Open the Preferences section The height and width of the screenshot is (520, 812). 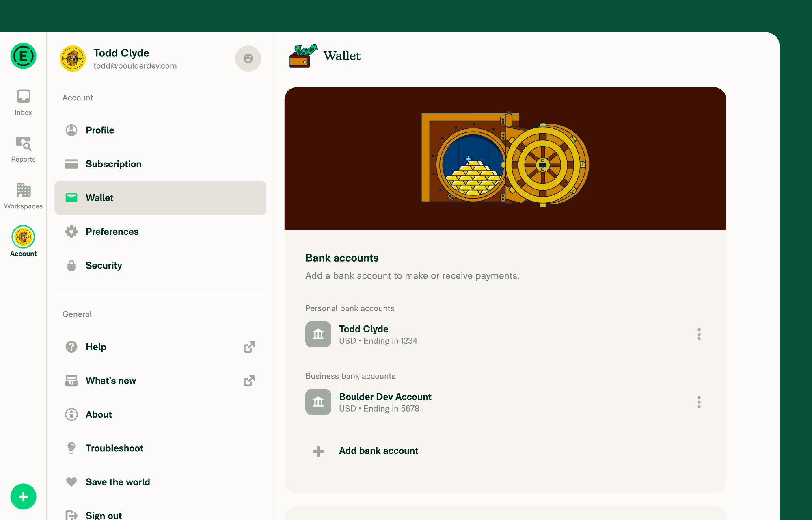(112, 232)
